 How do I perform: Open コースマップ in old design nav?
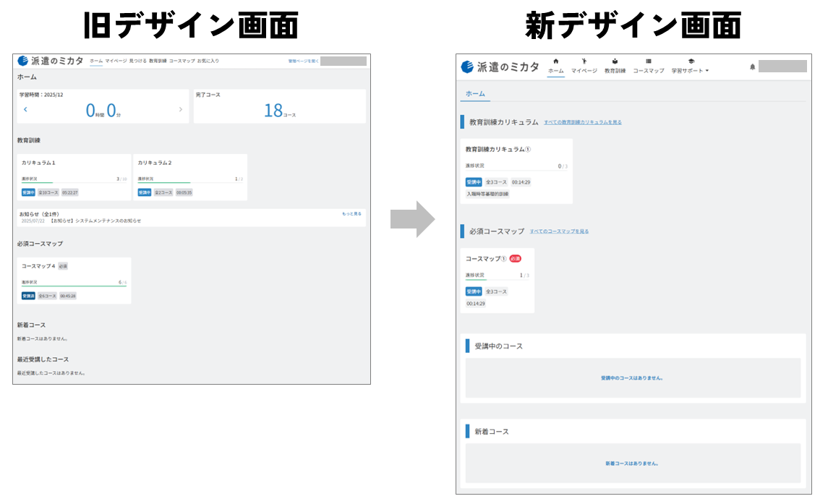182,61
